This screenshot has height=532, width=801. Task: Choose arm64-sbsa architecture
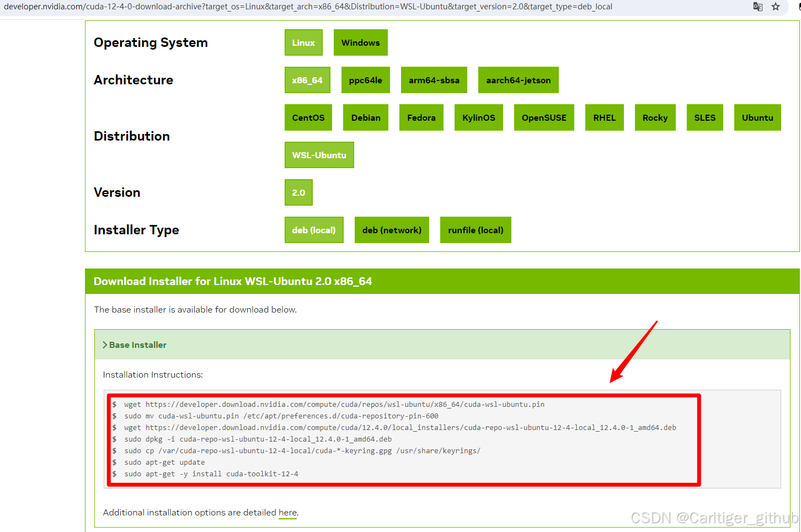[x=434, y=80]
